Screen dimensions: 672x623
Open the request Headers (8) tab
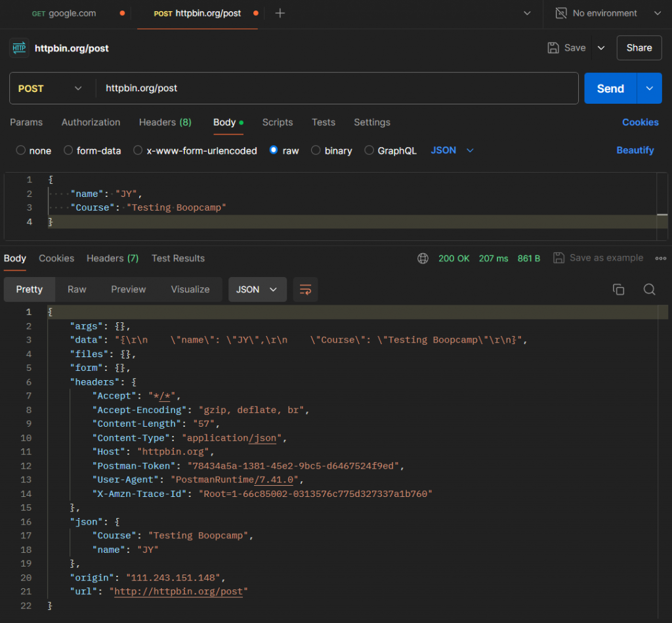(x=165, y=123)
